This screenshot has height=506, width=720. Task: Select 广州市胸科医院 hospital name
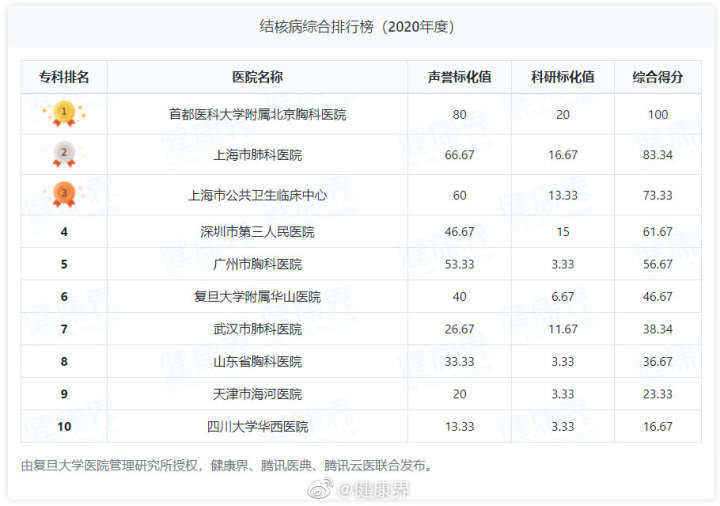coord(257,264)
